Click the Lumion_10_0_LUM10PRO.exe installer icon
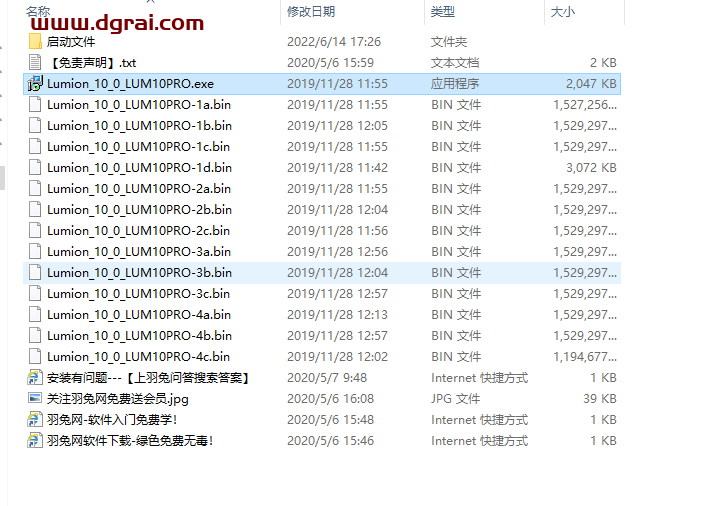This screenshot has height=506, width=720. [35, 84]
